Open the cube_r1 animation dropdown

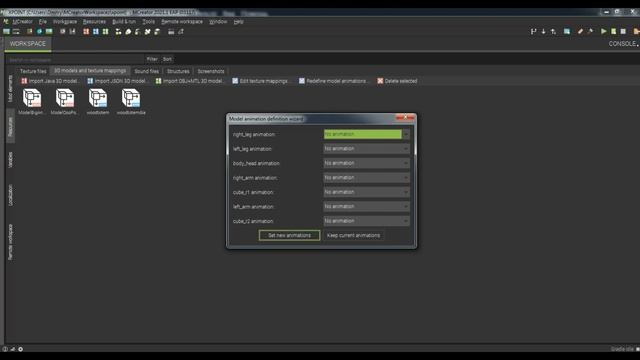point(367,192)
